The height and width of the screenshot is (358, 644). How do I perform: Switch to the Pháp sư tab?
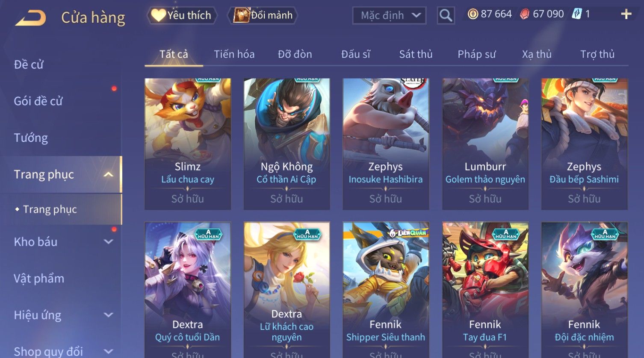[x=477, y=54]
